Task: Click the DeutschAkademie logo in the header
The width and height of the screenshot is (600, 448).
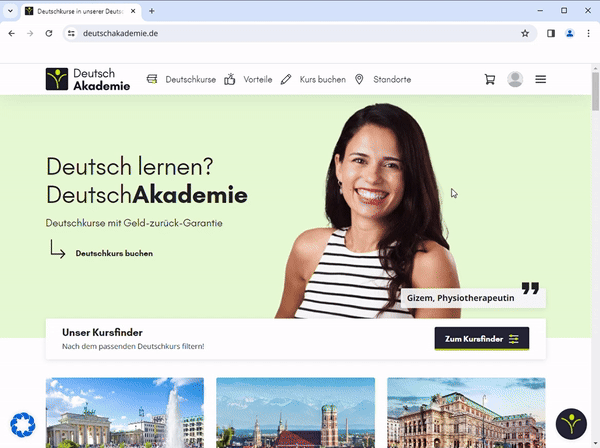Action: (88, 79)
